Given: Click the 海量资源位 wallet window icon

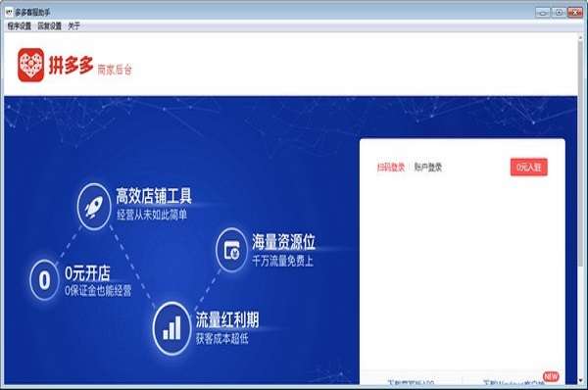Looking at the screenshot, I should pyautogui.click(x=231, y=250).
